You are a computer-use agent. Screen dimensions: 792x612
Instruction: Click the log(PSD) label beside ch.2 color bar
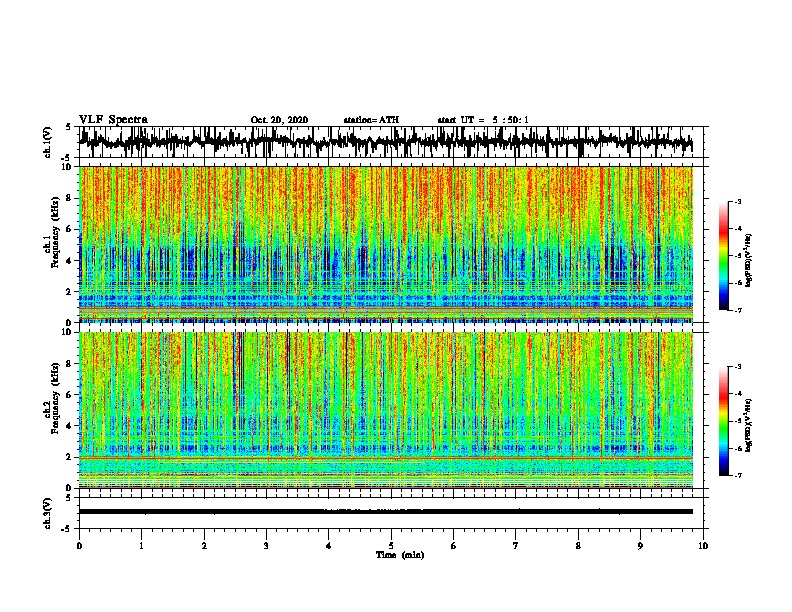[749, 426]
